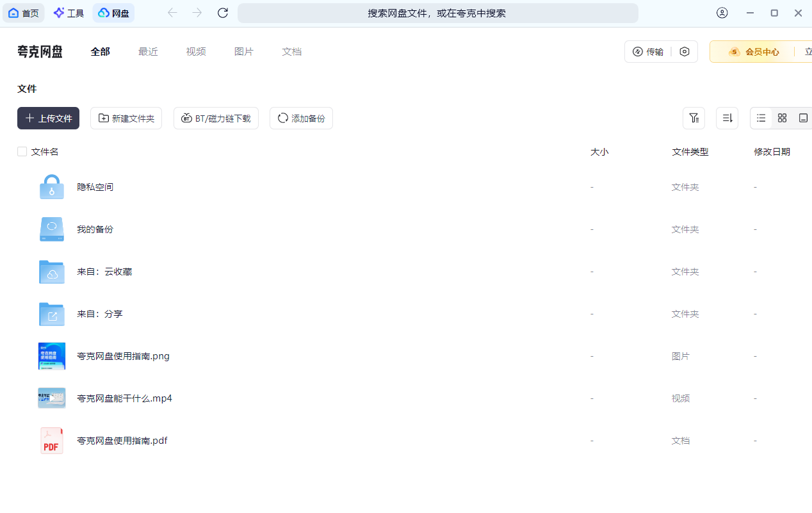Go forward with the right arrow
Screen dimensions: 812x513
pos(197,13)
